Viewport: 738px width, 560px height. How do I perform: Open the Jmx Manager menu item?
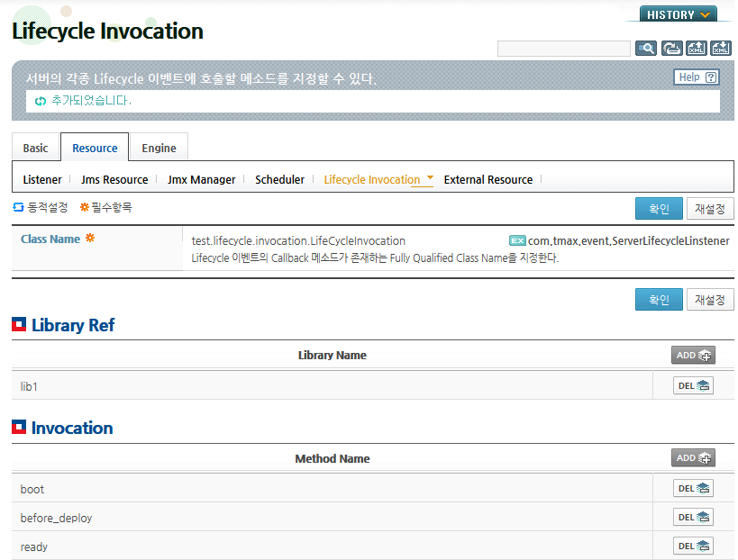pyautogui.click(x=202, y=179)
